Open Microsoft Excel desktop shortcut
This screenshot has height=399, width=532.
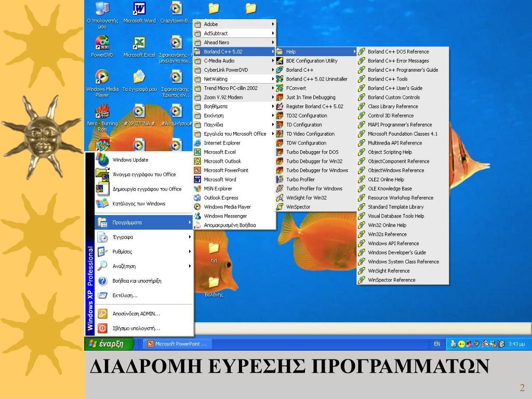coord(139,46)
